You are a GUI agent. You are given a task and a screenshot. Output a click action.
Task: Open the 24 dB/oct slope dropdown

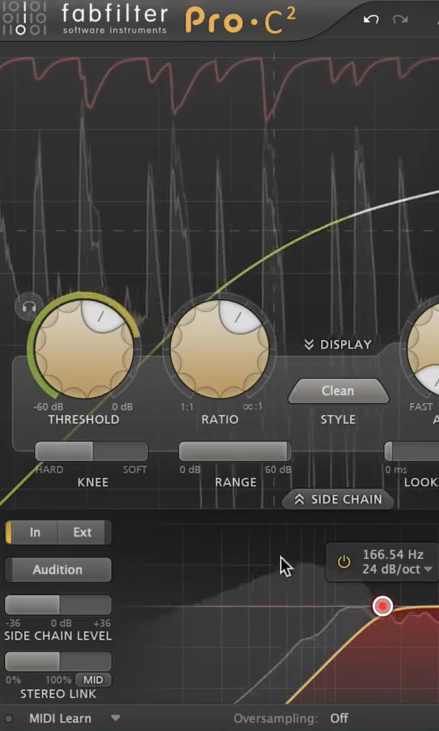(x=398, y=569)
